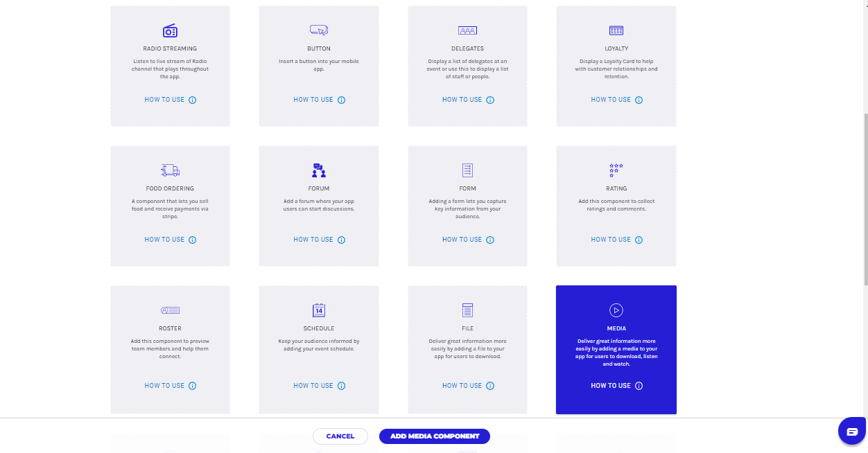Click the info icon beside Schedule's How To Use

coord(341,386)
